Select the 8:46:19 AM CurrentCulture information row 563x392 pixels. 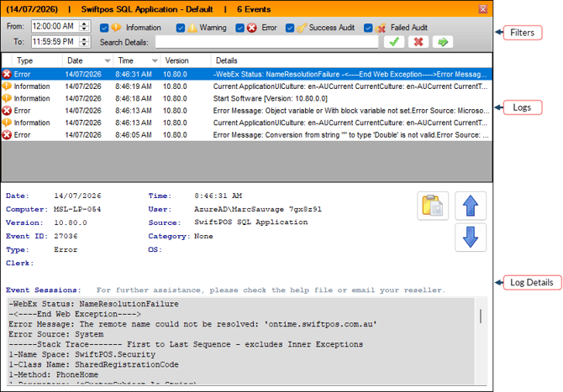tap(247, 86)
